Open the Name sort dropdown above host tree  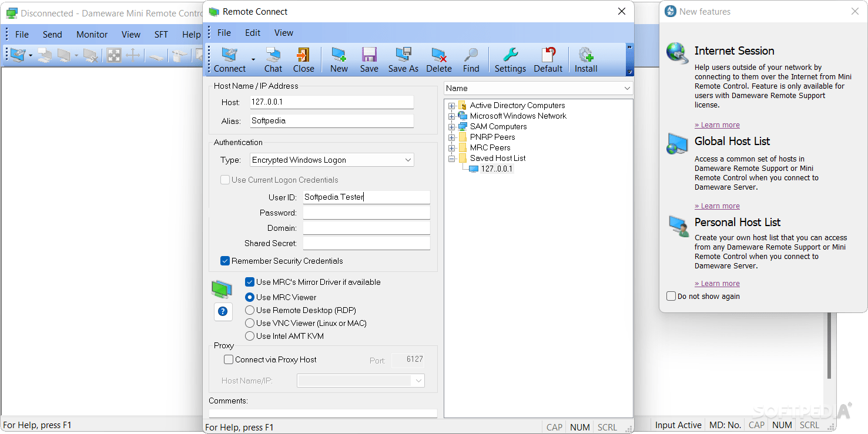[x=538, y=88]
